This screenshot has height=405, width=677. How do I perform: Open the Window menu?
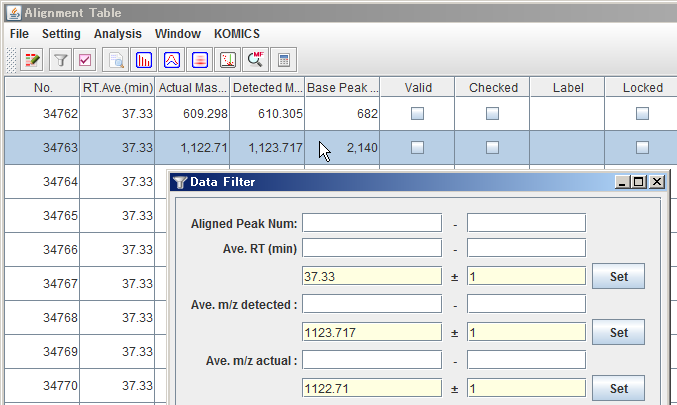178,34
